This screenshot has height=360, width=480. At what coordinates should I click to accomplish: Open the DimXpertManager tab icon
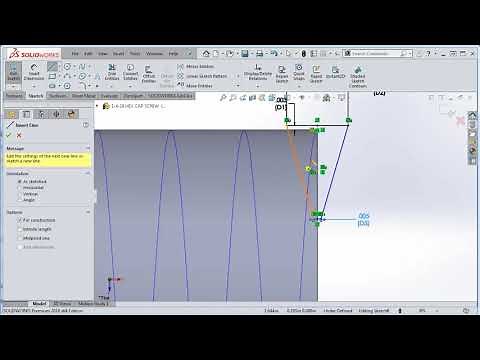pyautogui.click(x=56, y=114)
